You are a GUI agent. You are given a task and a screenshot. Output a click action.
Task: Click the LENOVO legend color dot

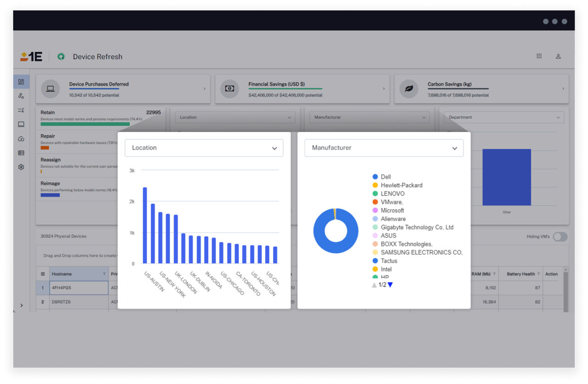[x=375, y=194]
